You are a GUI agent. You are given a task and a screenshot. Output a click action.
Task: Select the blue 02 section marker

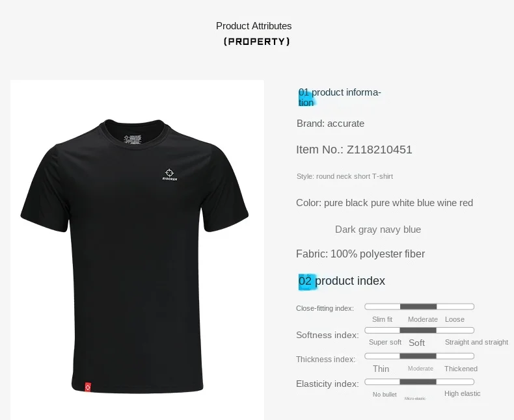click(306, 282)
